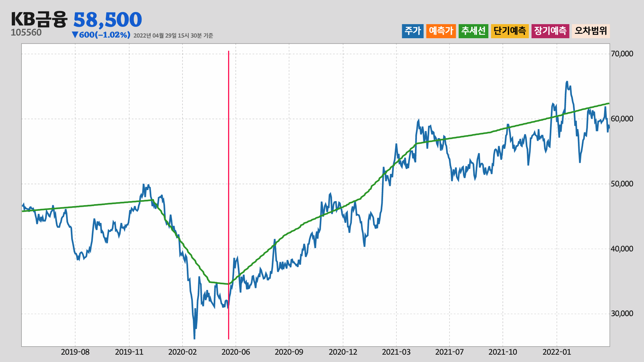This screenshot has height=362, width=644.
Task: Click the KB금융 stock title
Action: [39, 19]
